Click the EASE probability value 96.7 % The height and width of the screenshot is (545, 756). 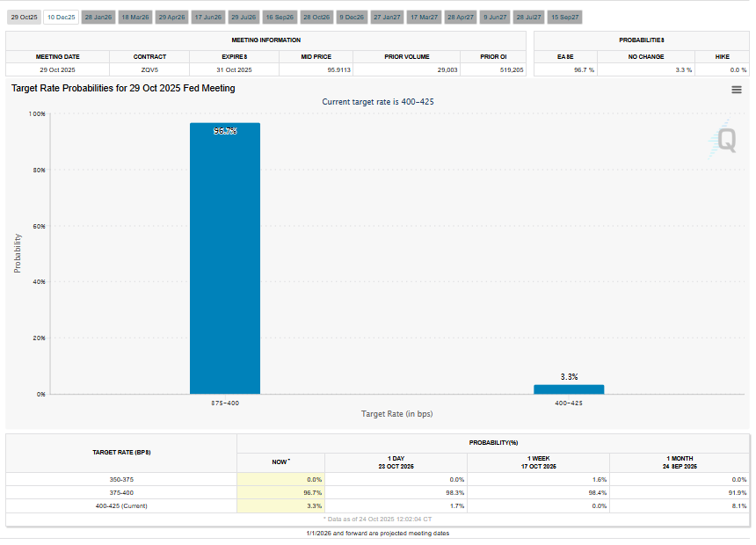(x=584, y=69)
